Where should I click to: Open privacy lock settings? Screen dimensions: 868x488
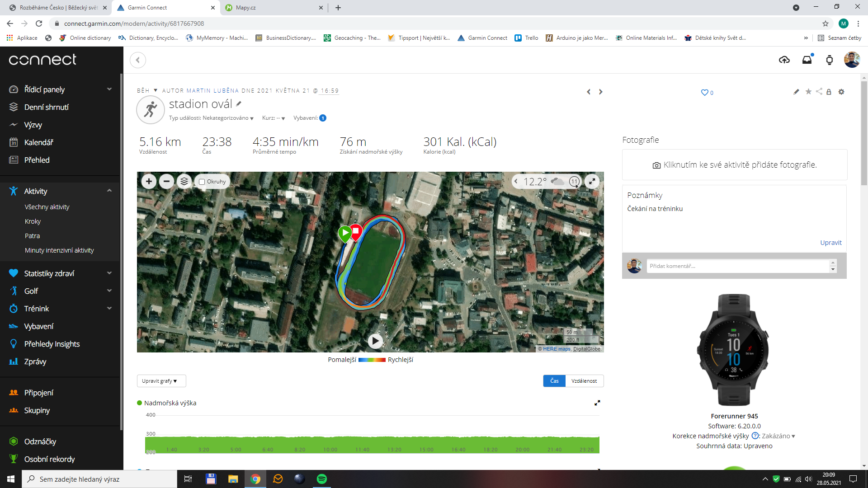[x=829, y=92]
